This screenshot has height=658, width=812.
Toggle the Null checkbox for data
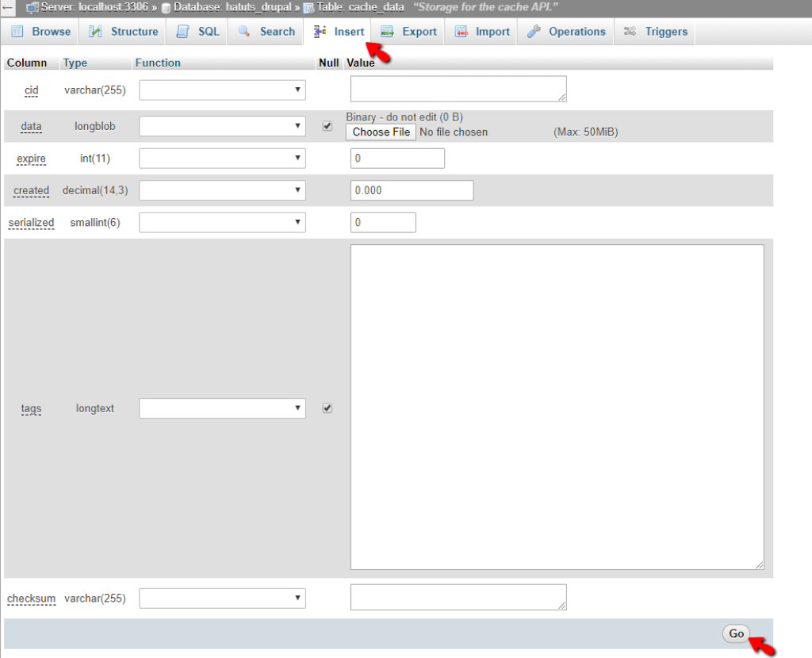[x=327, y=126]
